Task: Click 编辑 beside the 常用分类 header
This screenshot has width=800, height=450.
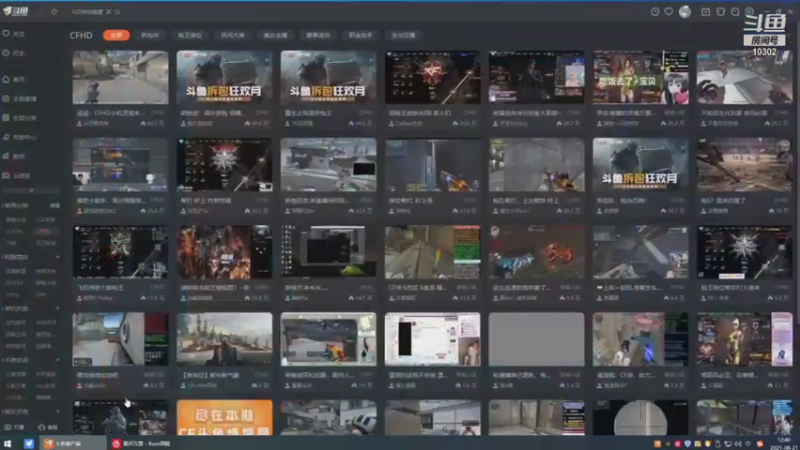Action: coord(55,206)
